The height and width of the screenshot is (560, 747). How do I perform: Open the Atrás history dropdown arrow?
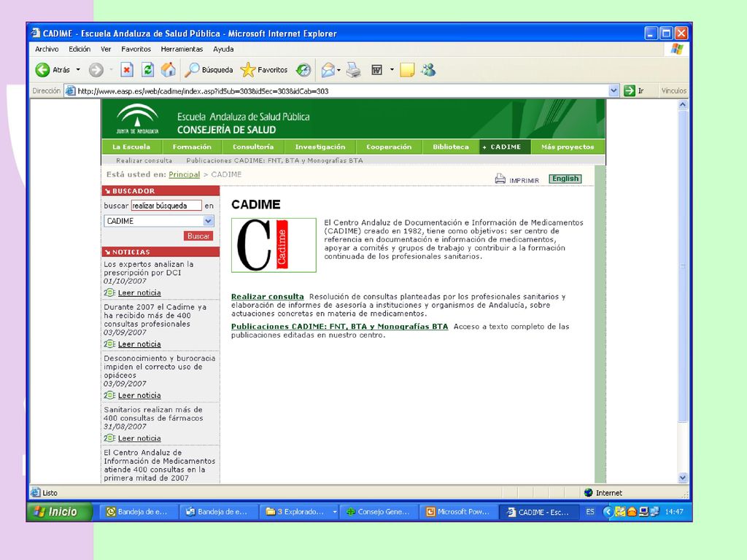pyautogui.click(x=78, y=70)
